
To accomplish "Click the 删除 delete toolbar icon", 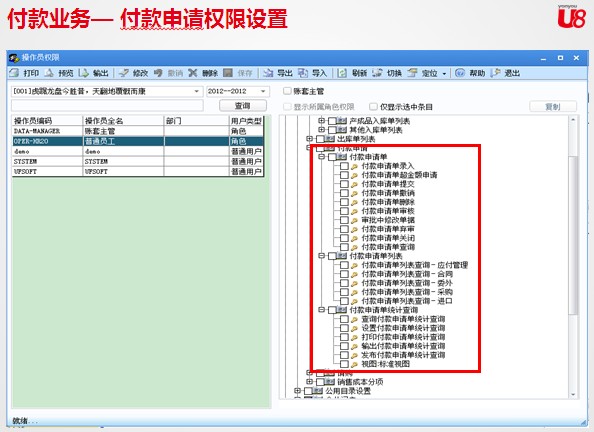I will (x=193, y=73).
